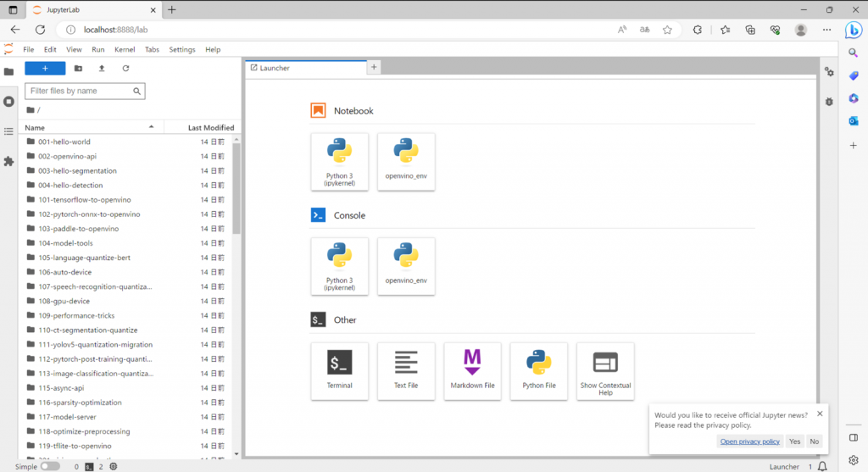Select 102-pytorch-onnx-to-openvino folder

(127, 214)
